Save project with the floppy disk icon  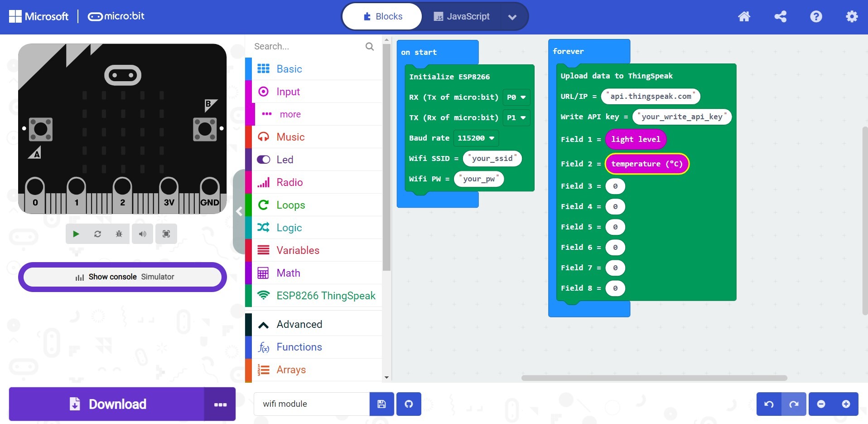click(381, 404)
